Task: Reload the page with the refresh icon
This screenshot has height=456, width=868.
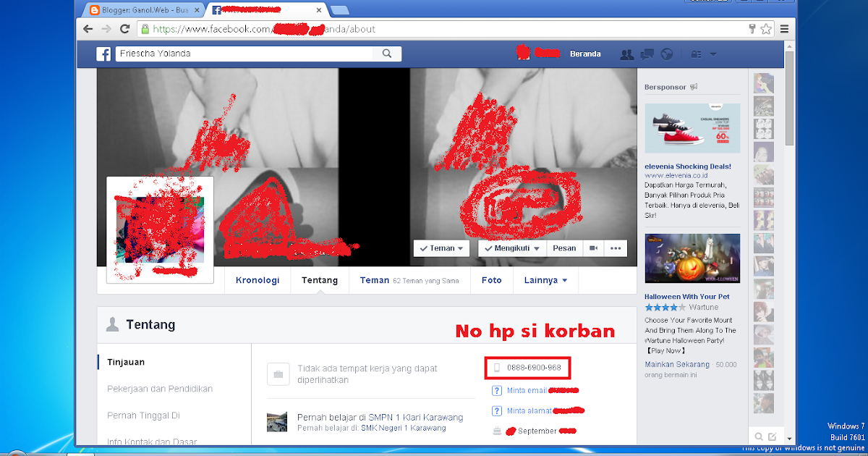Action: click(x=124, y=29)
